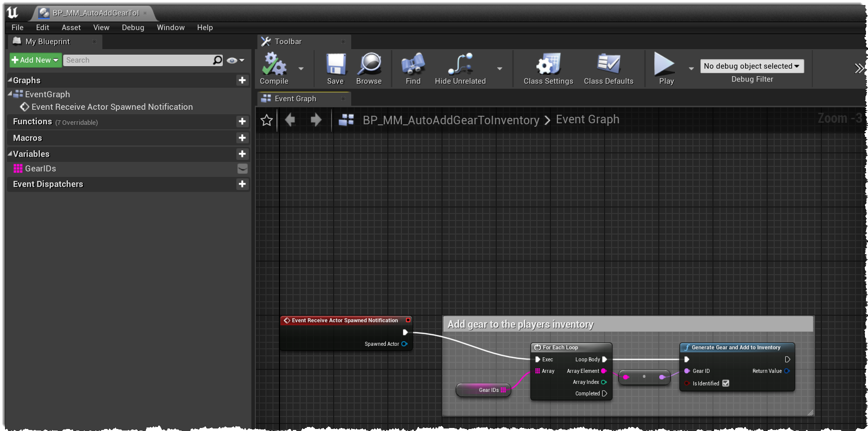868x431 pixels.
Task: Click the Unreal Engine logo icon
Action: tap(13, 13)
